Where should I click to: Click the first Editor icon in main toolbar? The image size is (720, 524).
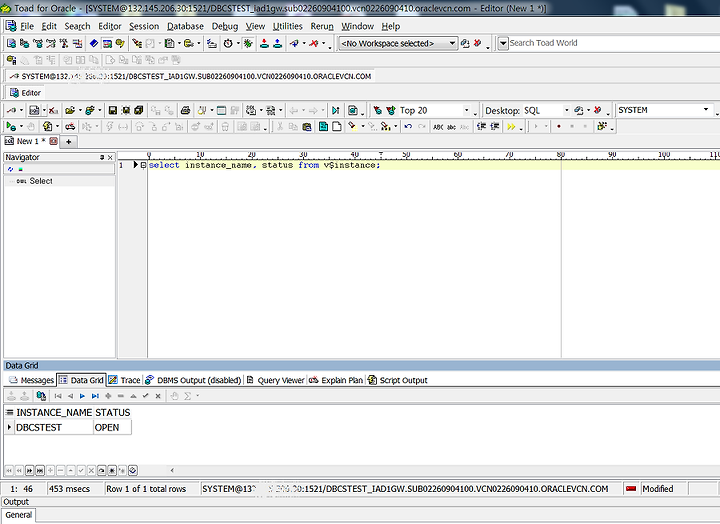(11, 43)
